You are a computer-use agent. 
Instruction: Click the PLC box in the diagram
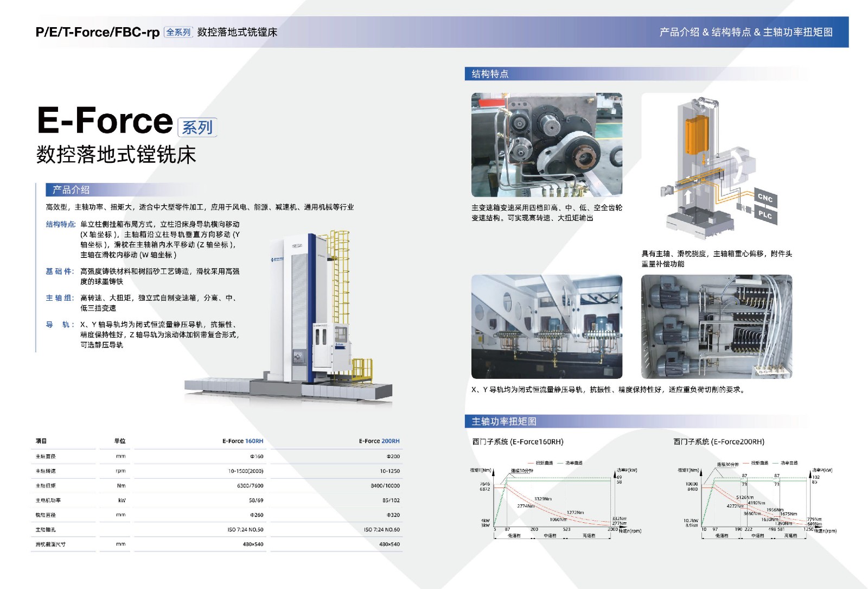pos(765,215)
